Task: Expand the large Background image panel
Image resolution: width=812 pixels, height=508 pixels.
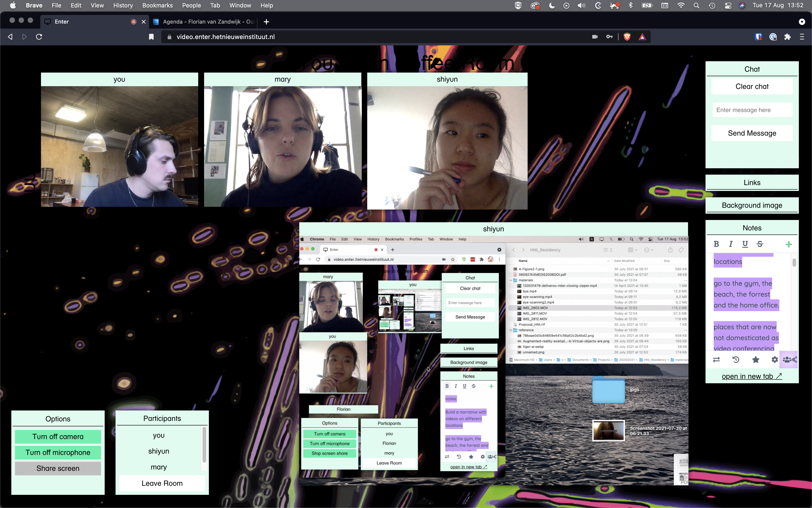Action: [x=752, y=205]
